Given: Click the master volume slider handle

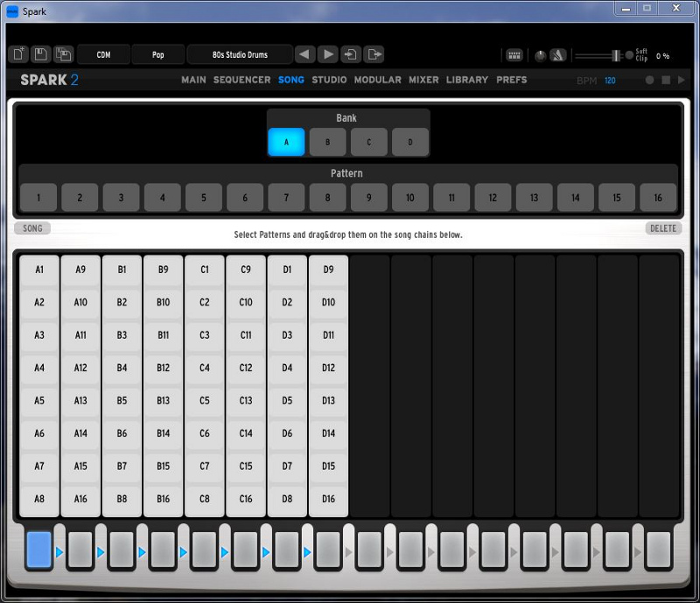Looking at the screenshot, I should 616,55.
